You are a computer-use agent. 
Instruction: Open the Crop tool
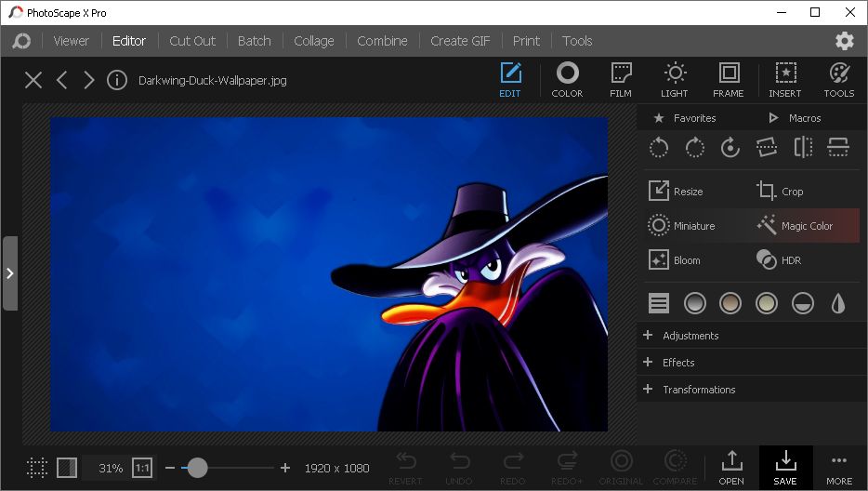780,192
